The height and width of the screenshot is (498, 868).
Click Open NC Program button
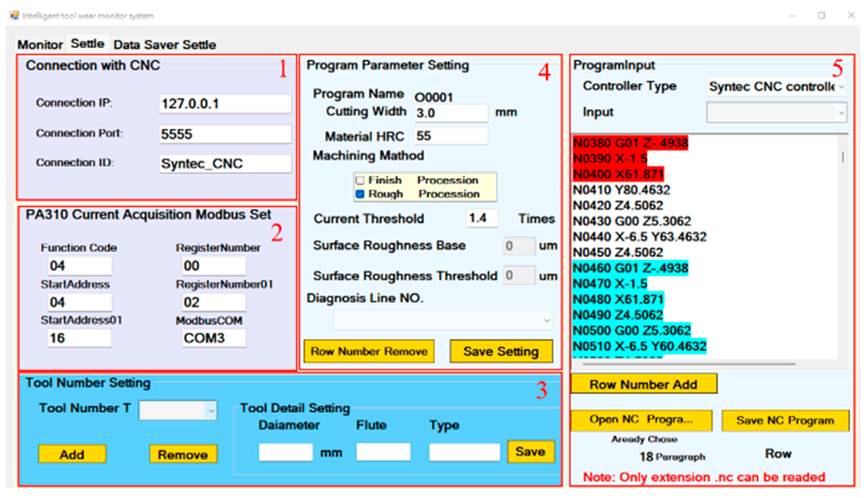coord(641,420)
